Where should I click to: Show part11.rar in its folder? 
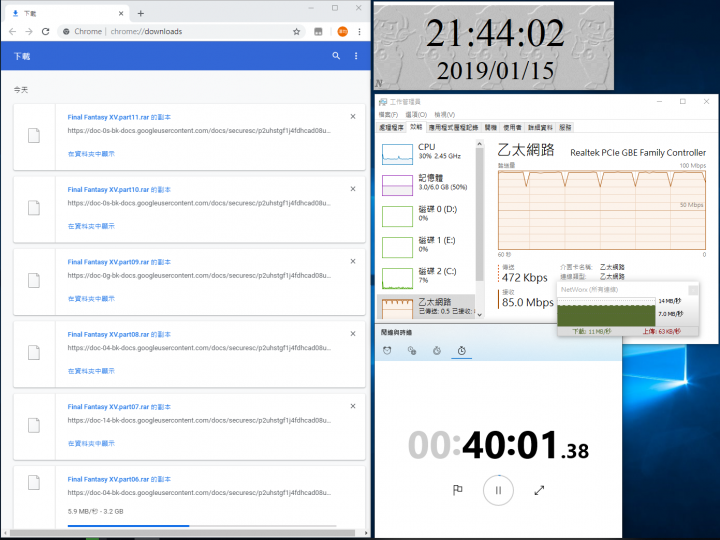(x=91, y=154)
